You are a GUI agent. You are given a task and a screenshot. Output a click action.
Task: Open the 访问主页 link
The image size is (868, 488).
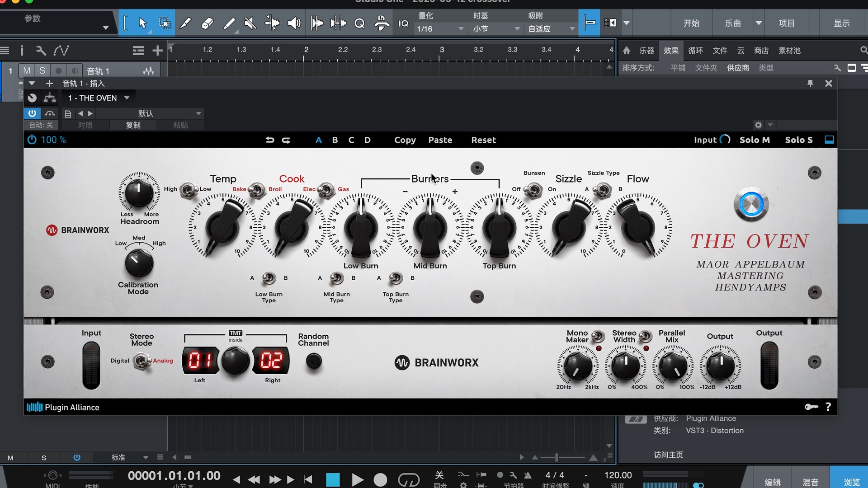pyautogui.click(x=668, y=455)
